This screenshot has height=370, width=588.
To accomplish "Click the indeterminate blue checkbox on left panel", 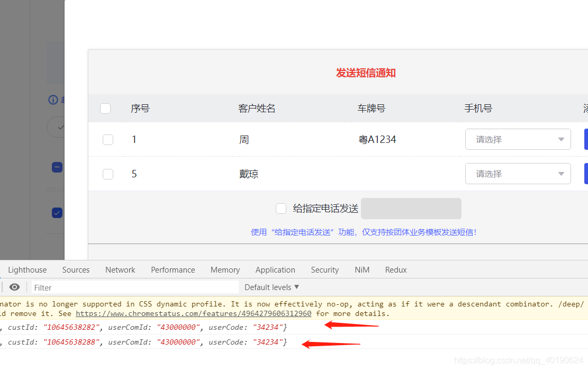I will click(x=57, y=167).
